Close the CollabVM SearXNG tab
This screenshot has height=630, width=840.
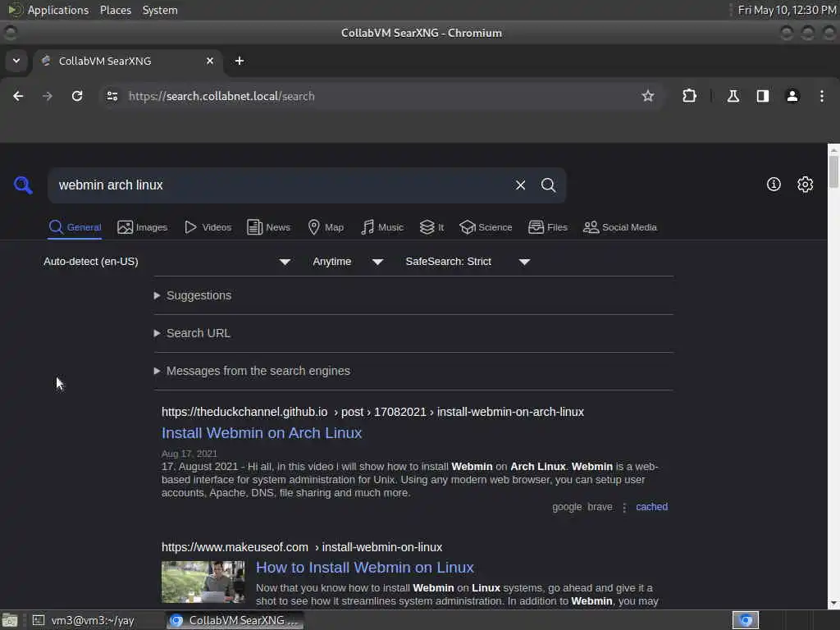210,61
